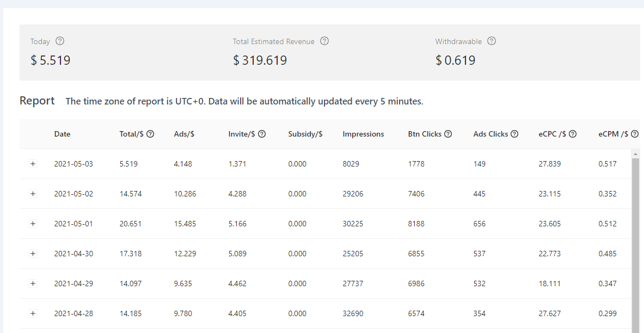Click the help icon beside Today
The image size is (644, 333).
60,41
